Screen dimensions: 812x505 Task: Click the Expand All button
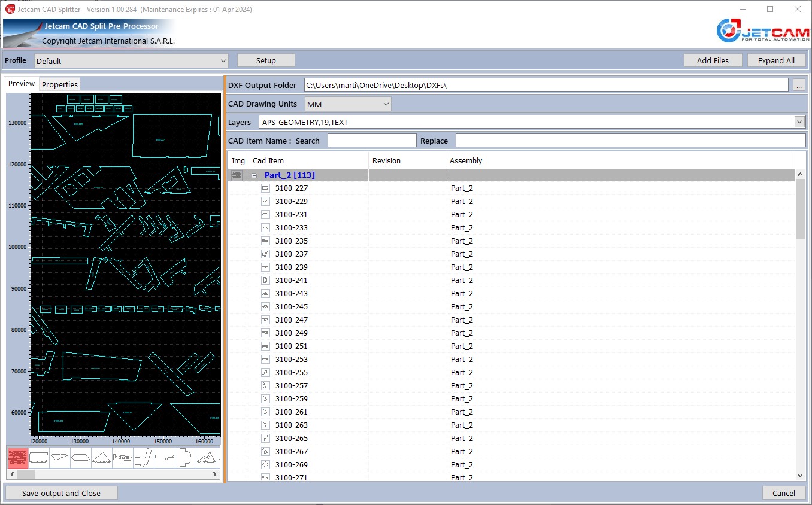click(x=776, y=60)
